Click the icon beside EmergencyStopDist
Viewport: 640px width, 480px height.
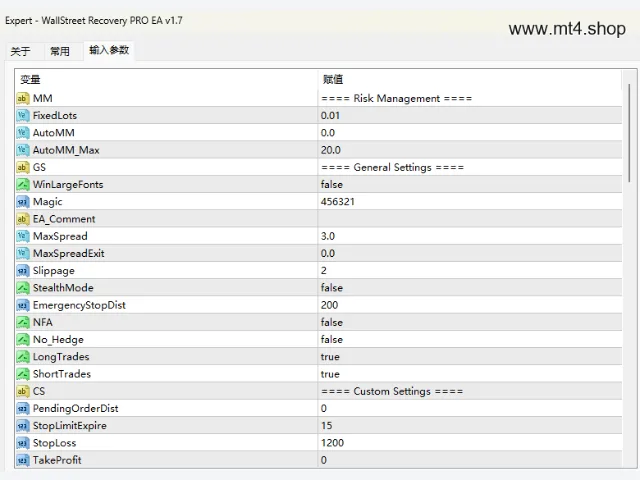point(23,305)
